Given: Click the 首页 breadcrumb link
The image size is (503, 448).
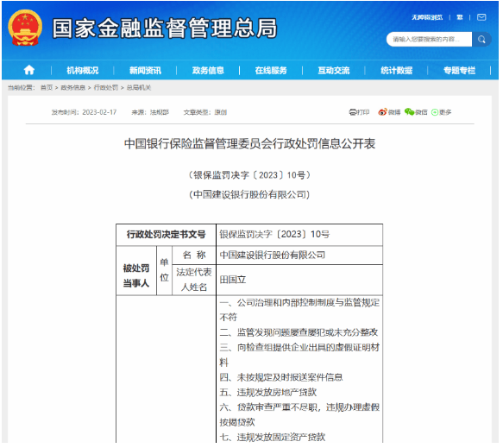Looking at the screenshot, I should tap(47, 88).
